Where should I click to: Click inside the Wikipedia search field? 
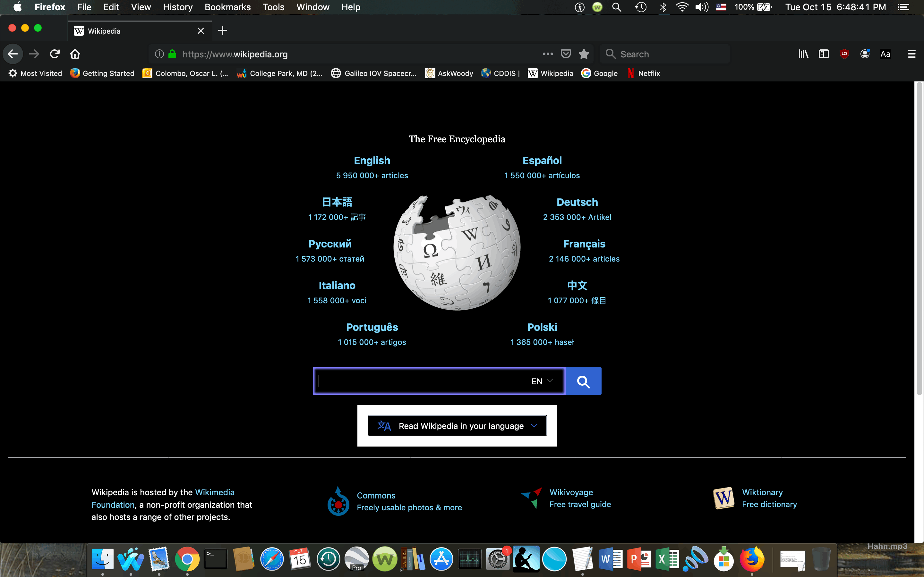coord(420,381)
